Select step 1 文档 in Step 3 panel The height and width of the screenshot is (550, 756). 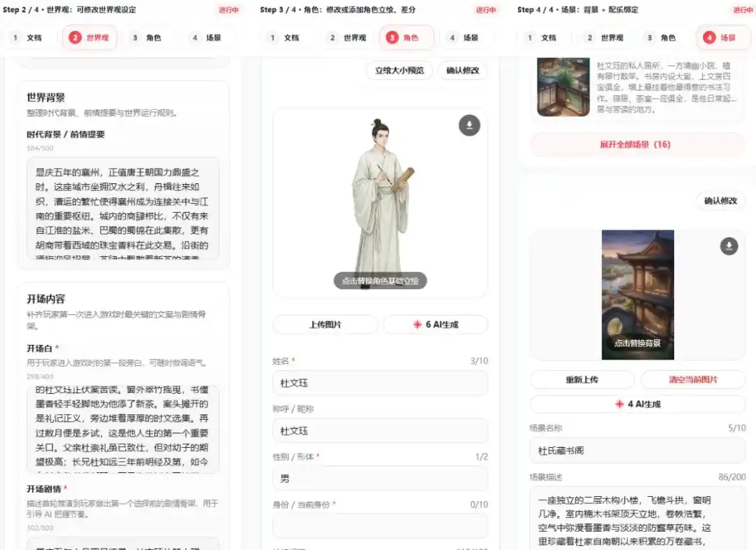[285, 38]
